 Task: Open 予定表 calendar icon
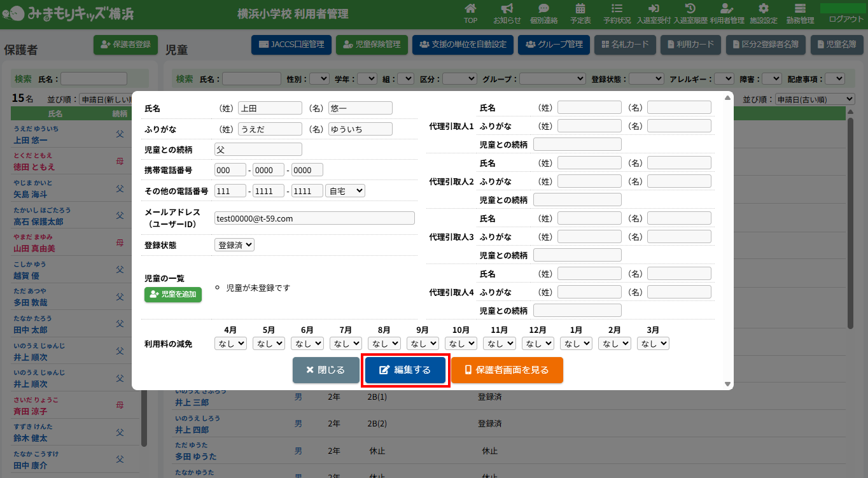(580, 9)
